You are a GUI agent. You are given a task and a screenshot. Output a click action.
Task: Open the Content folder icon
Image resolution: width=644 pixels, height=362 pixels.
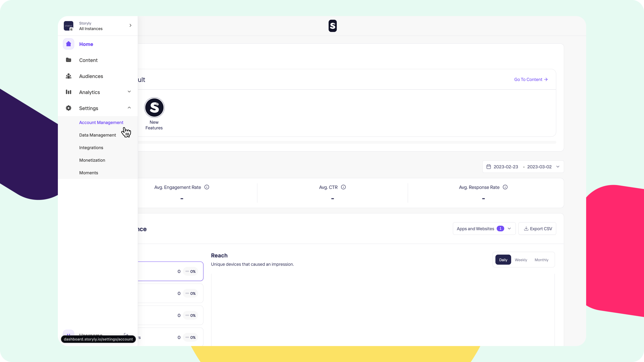pos(68,60)
